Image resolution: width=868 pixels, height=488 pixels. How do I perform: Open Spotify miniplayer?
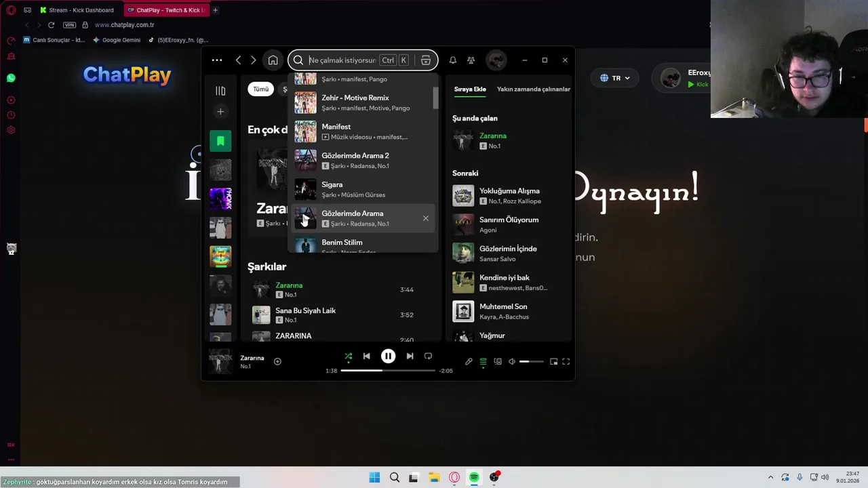(x=553, y=362)
